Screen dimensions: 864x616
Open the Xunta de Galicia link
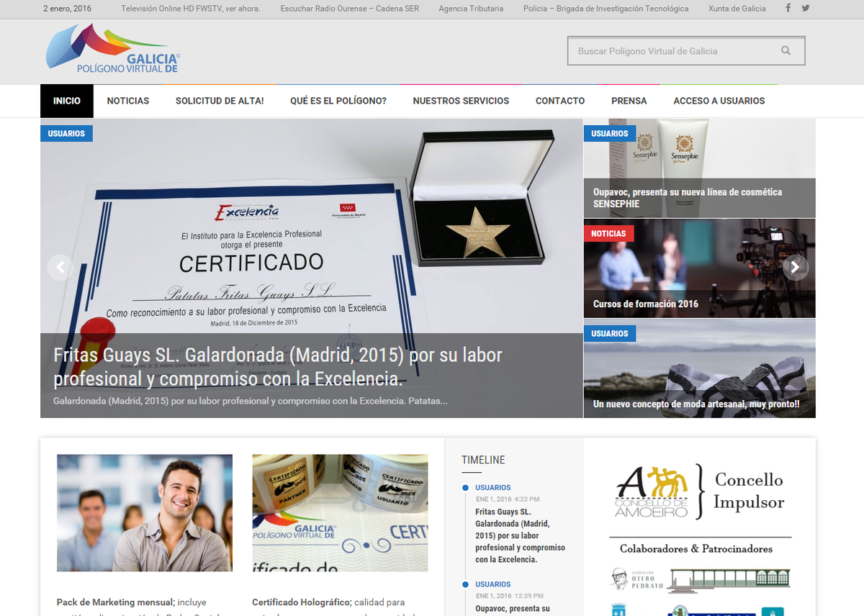[737, 9]
